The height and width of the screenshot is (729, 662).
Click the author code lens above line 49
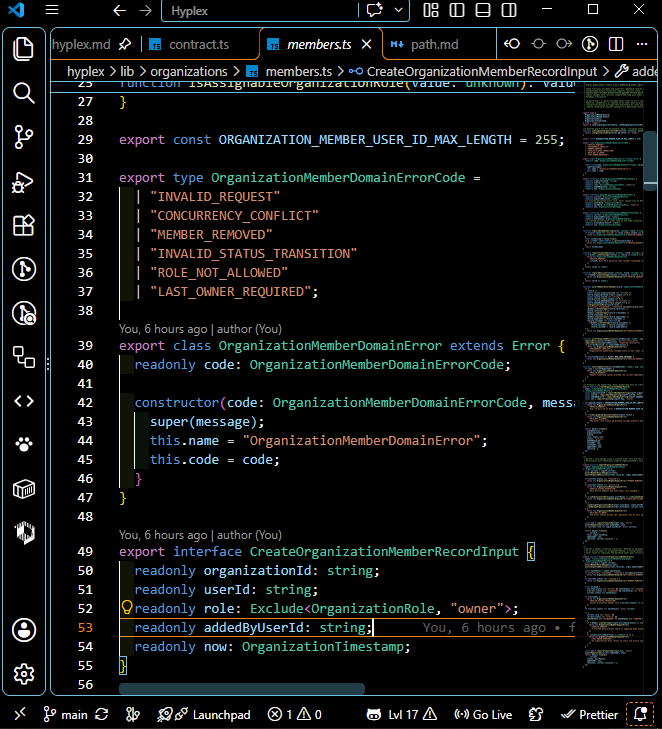tap(200, 535)
